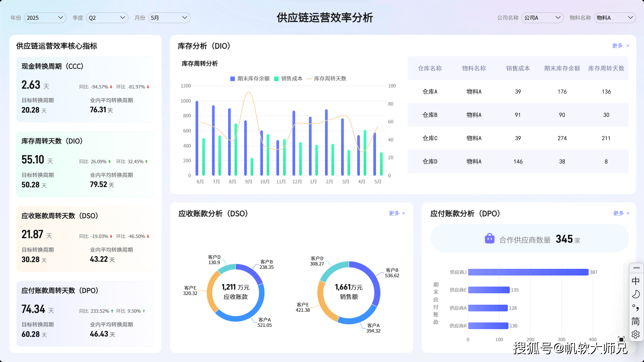Toggle IME punctuation mode icon
The height and width of the screenshot is (362, 644).
pyautogui.click(x=636, y=308)
